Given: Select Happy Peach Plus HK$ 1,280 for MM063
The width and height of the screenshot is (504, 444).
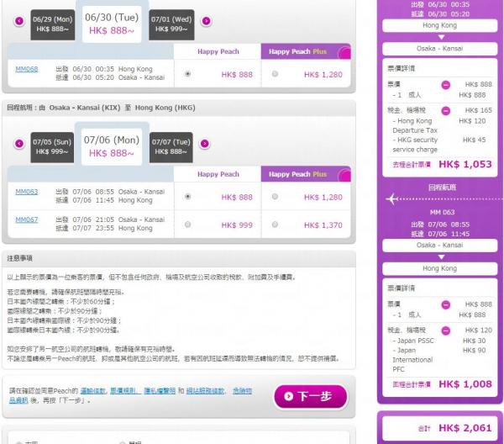Looking at the screenshot, I should pyautogui.click(x=275, y=197).
